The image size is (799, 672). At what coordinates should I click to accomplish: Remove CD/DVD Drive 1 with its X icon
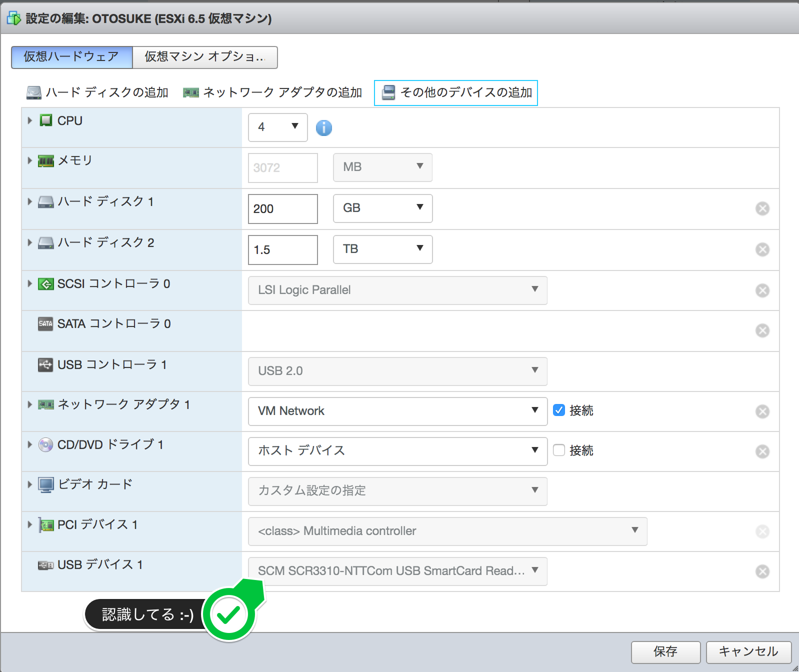click(762, 451)
